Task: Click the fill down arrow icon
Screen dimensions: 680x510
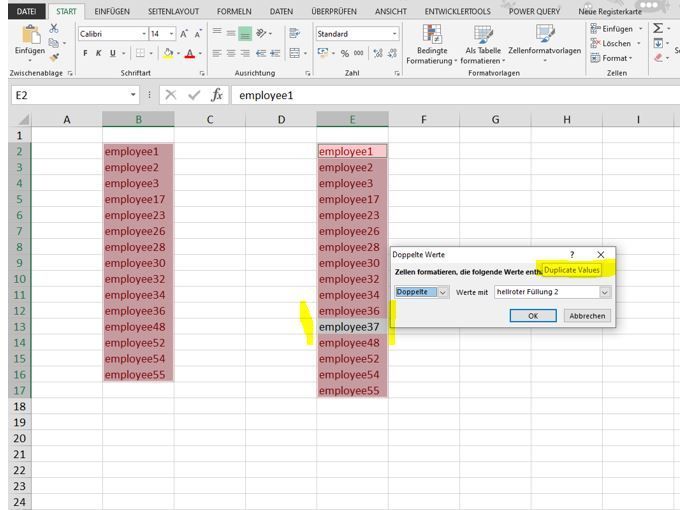Action: pos(658,43)
